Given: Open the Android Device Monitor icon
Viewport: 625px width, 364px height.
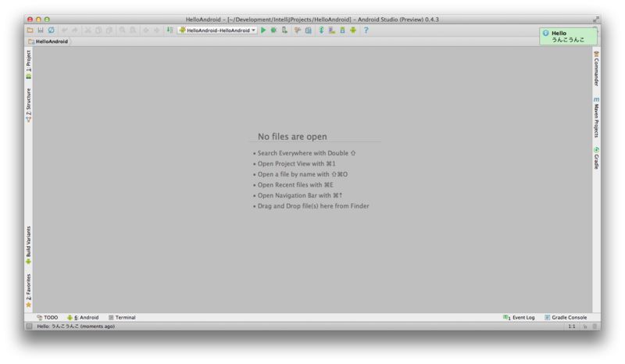Looking at the screenshot, I should (x=353, y=30).
